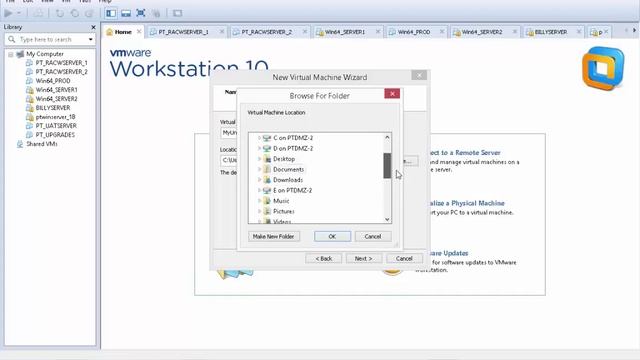Switch to the BILLYSERVER tab
The height and width of the screenshot is (360, 640).
point(550,32)
